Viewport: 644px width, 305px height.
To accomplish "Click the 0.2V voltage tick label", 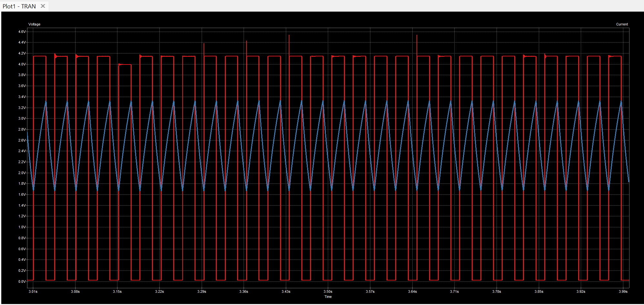I will coord(22,271).
